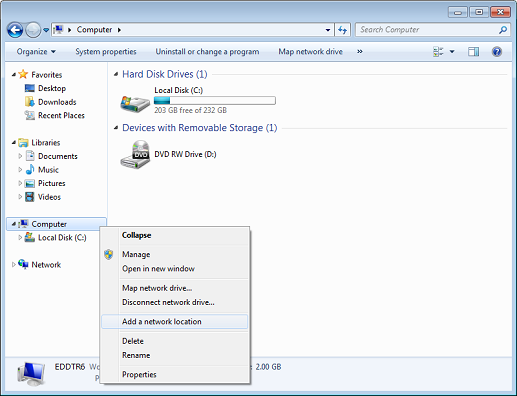Choose Collapse from the context menu
Viewport: 517px width, 396px height.
tap(175, 235)
